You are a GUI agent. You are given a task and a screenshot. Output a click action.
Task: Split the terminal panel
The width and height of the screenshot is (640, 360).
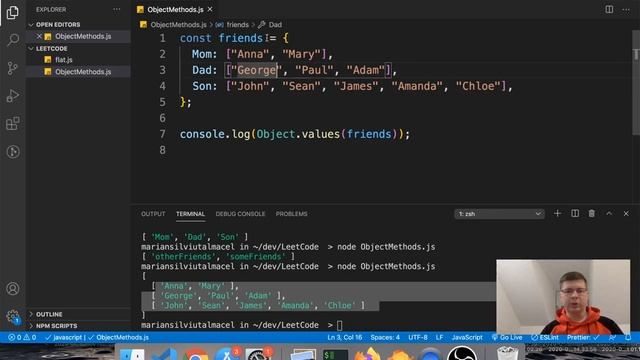tap(575, 213)
